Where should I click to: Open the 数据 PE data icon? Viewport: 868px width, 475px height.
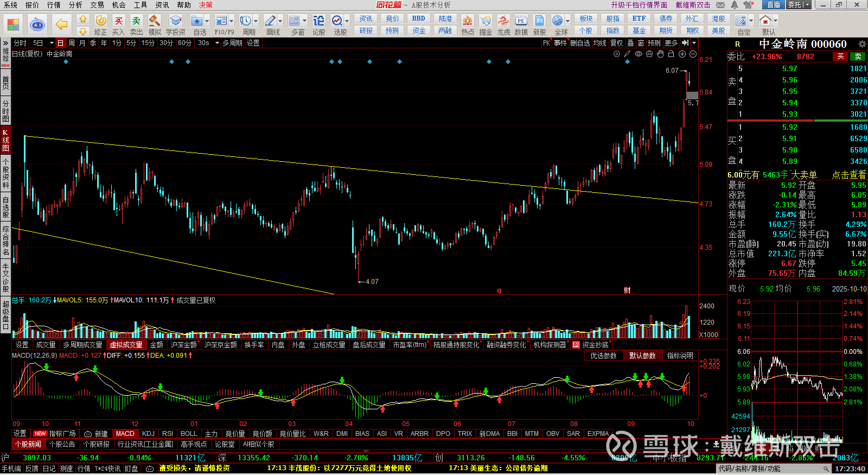(521, 21)
